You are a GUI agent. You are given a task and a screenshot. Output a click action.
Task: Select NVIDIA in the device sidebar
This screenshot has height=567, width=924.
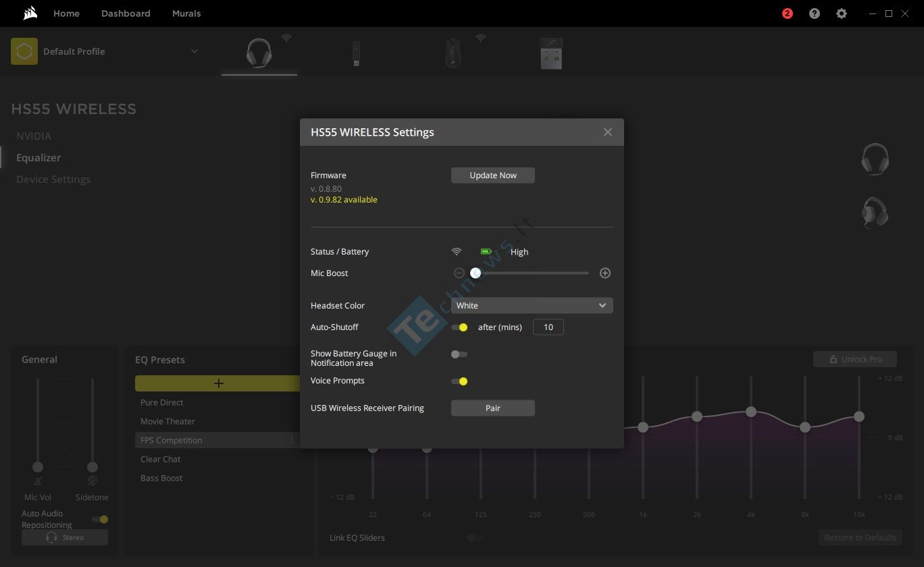34,136
